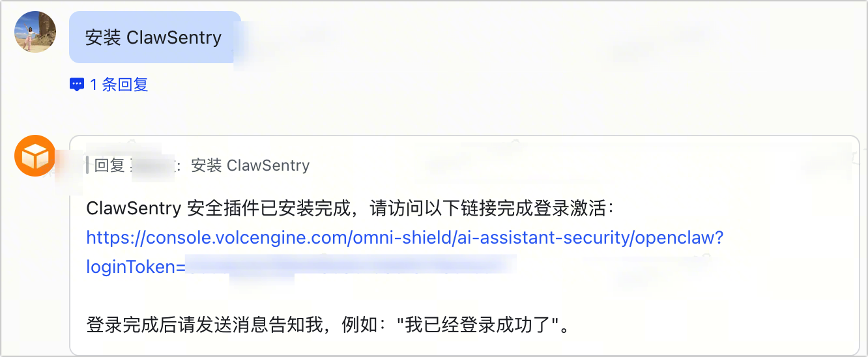Screen dimensions: 868x357
Task: Click the "回复" label in the quoted line
Action: tap(109, 165)
